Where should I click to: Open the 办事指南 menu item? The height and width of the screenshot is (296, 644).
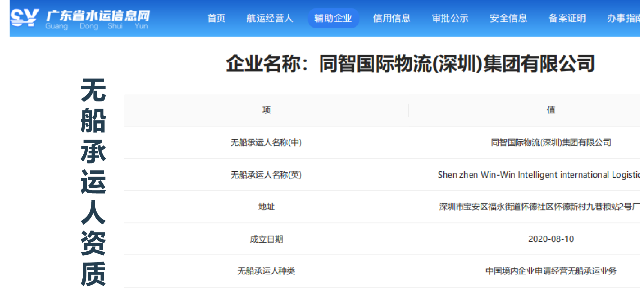pyautogui.click(x=623, y=18)
